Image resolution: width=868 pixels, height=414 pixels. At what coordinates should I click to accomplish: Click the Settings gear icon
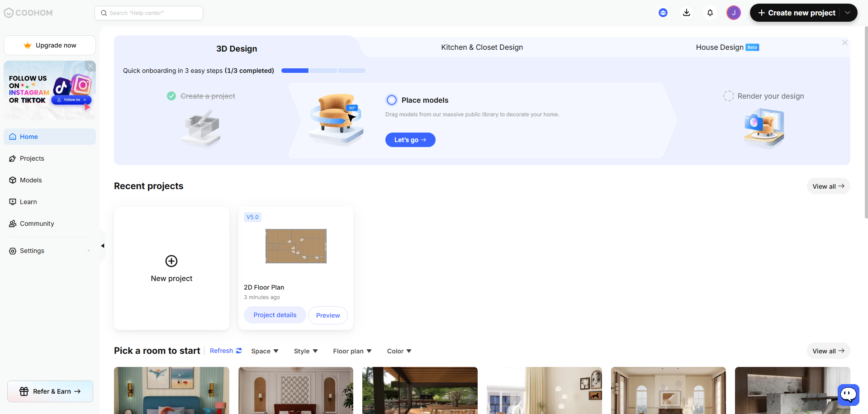pos(13,251)
